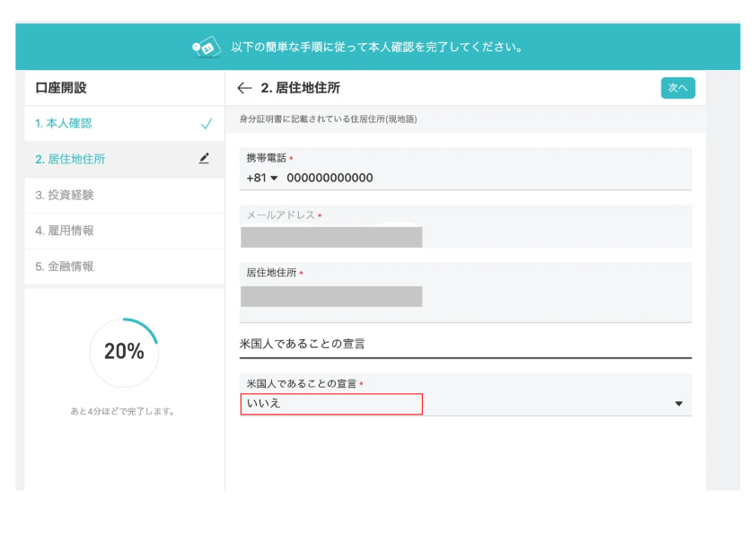Click the pencil edit icon in the sidebar
The height and width of the screenshot is (534, 756).
[204, 159]
